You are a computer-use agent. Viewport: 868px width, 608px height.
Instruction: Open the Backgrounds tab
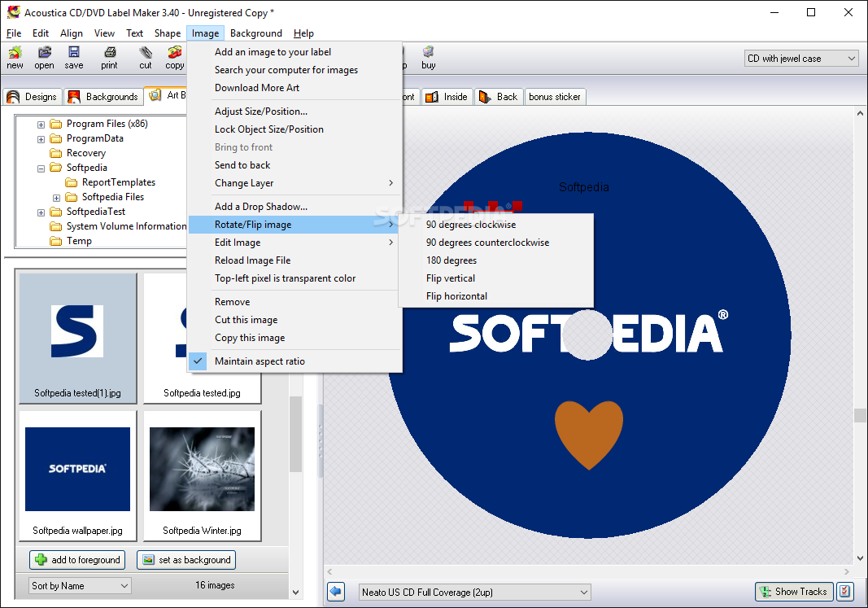pos(103,97)
